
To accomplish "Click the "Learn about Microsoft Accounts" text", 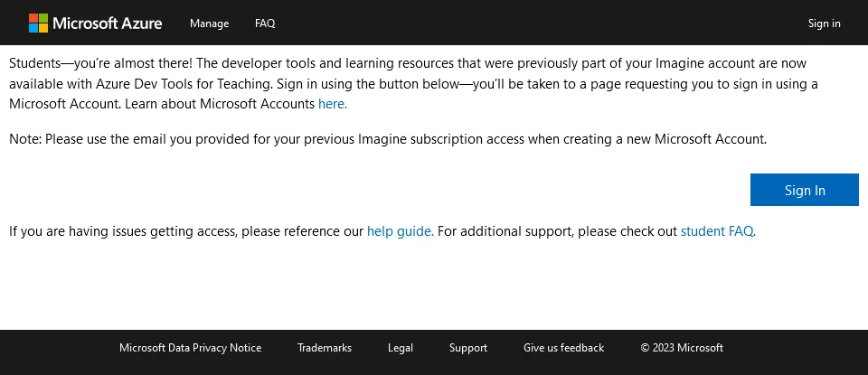I will point(220,104).
